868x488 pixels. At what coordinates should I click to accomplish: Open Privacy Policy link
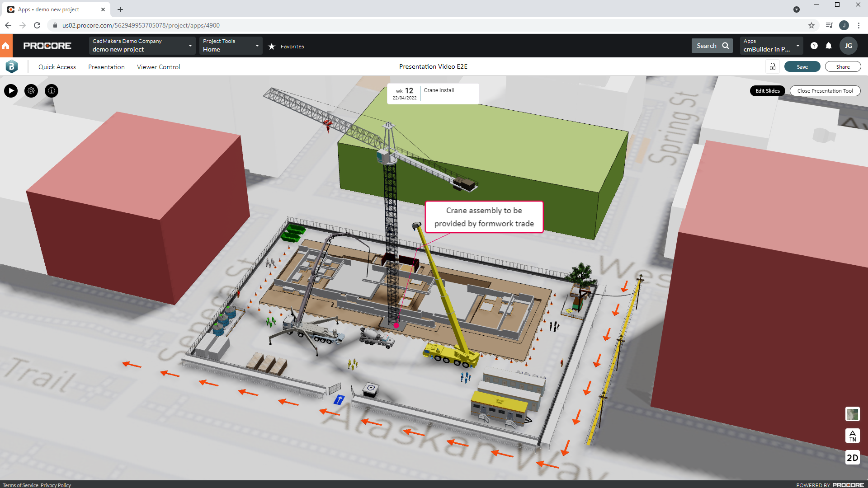56,485
